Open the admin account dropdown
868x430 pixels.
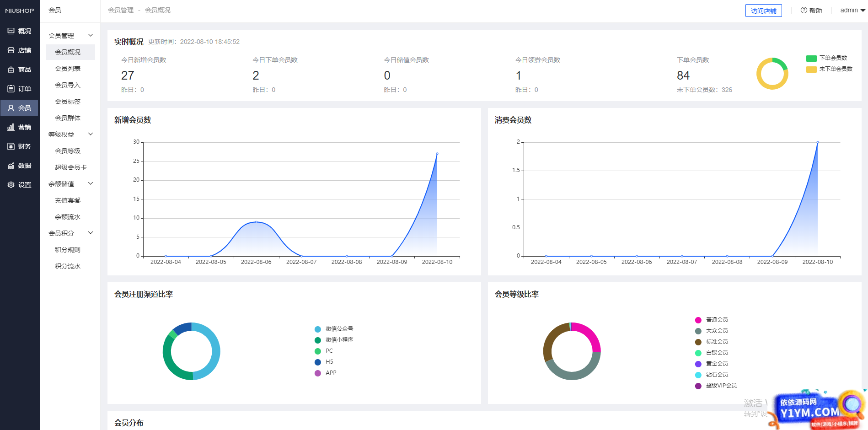click(852, 10)
